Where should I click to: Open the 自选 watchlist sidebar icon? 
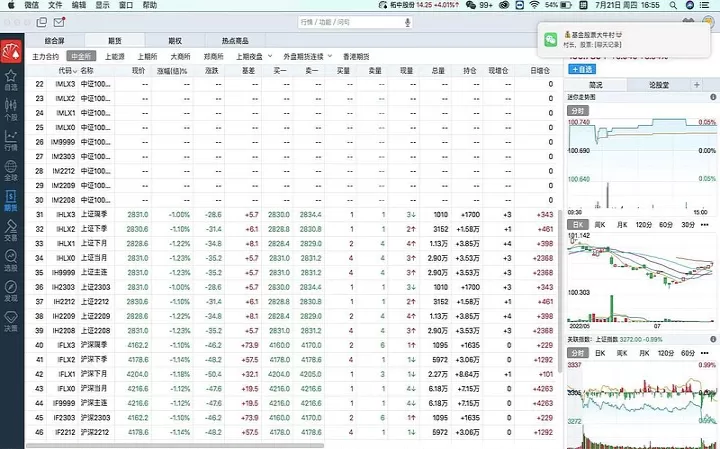(x=11, y=79)
